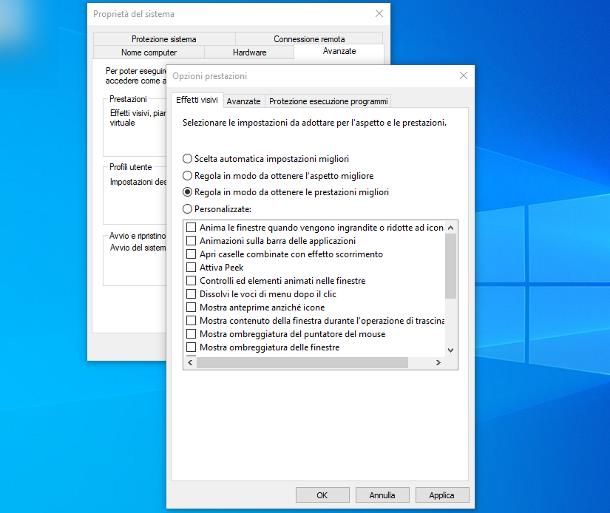Click 'Avvio e ripristino' group label in background window
Image resolution: width=610 pixels, height=513 pixels.
pyautogui.click(x=138, y=236)
